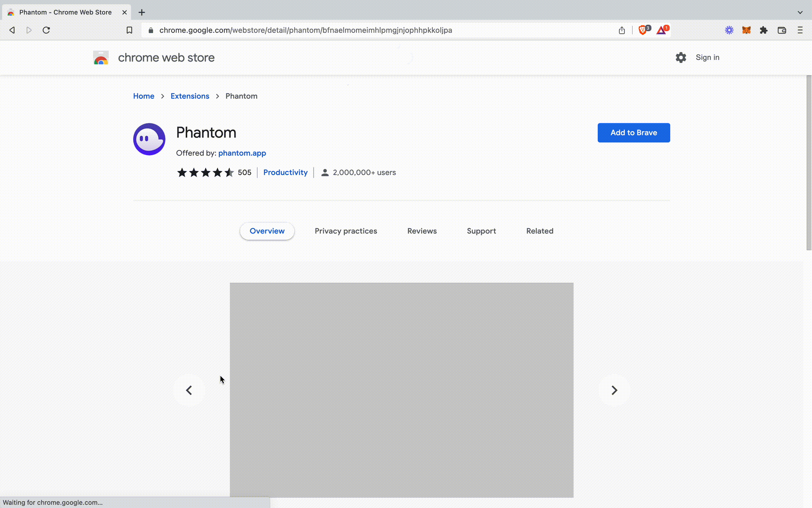Open the MetaMask fox extension
The height and width of the screenshot is (508, 812).
pyautogui.click(x=746, y=30)
